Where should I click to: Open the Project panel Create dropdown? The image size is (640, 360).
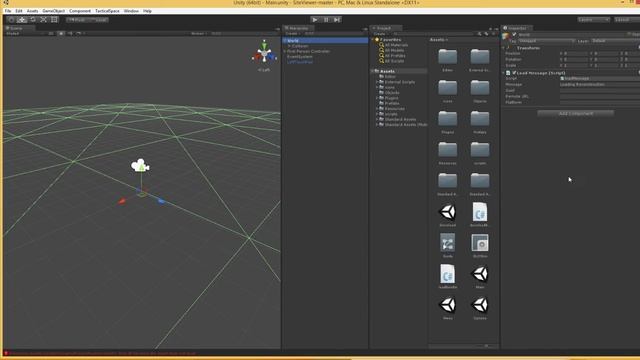380,33
